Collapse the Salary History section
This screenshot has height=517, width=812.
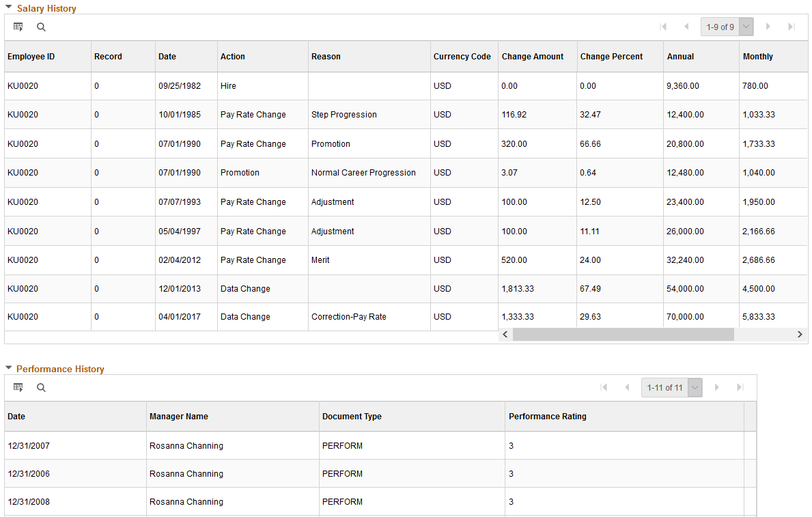point(10,8)
